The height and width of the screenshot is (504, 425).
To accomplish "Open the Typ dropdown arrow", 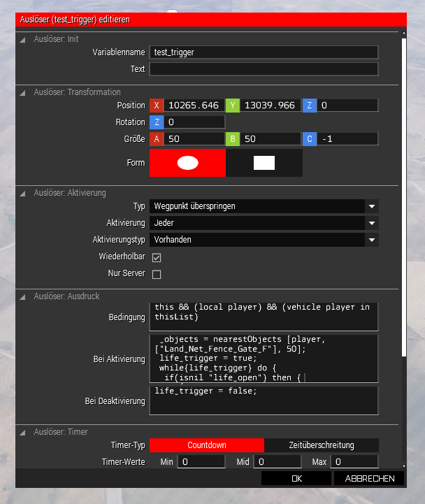I will pos(372,206).
